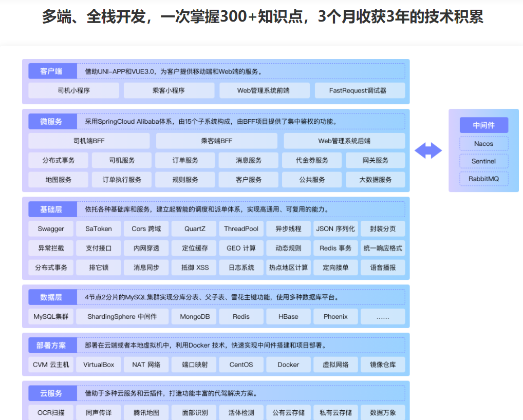
Task: Select the 微服务 section header
Action: click(51, 122)
